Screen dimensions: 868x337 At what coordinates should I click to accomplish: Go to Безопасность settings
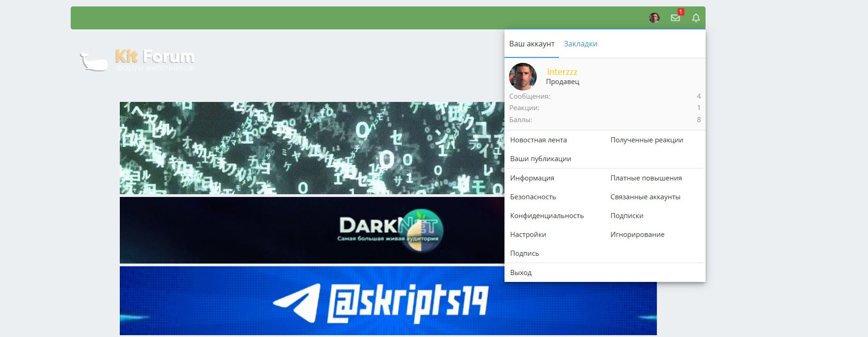pos(533,197)
